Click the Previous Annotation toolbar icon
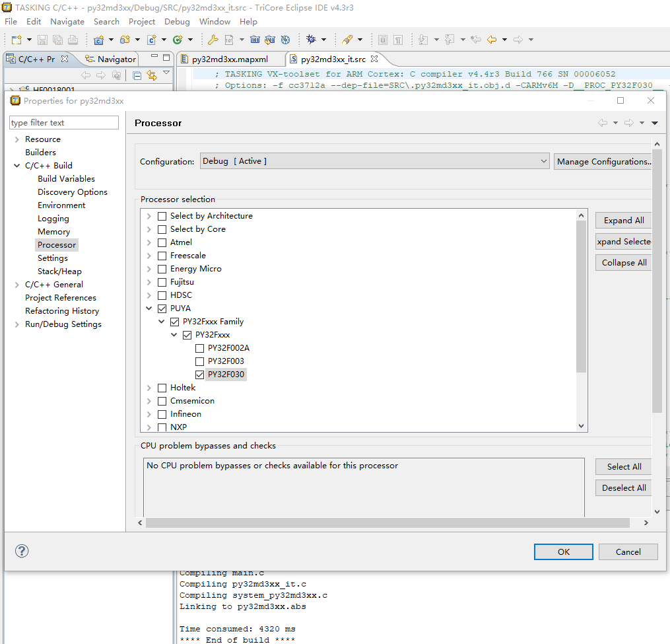 (450, 40)
